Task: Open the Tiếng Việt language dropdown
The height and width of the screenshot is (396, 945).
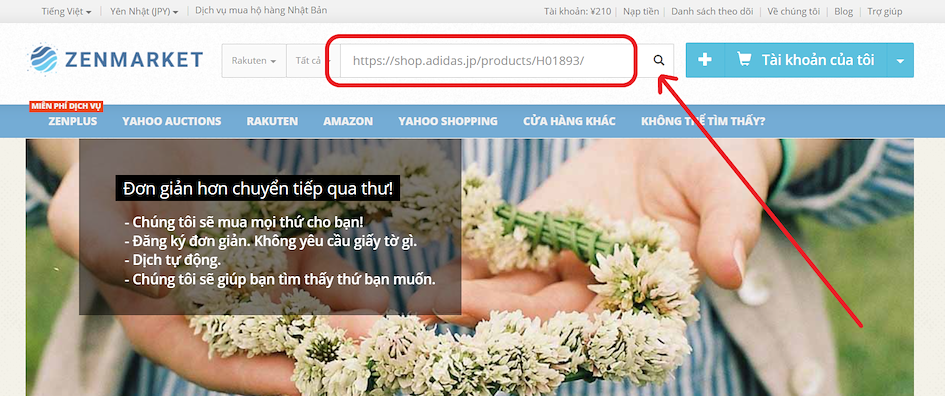Action: (x=66, y=11)
